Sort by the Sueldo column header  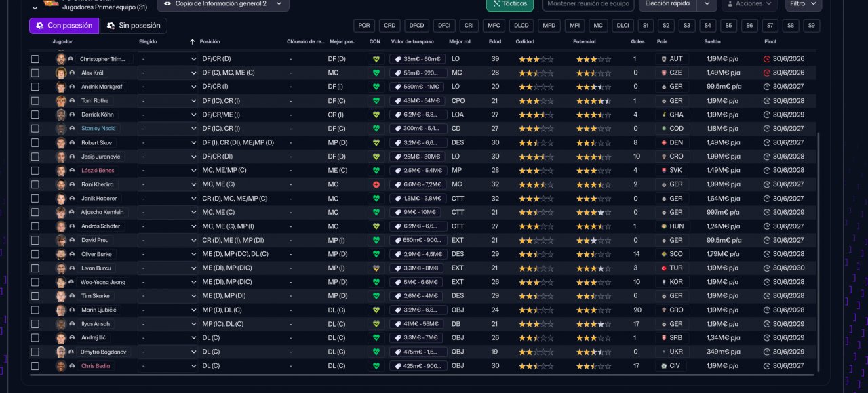712,42
